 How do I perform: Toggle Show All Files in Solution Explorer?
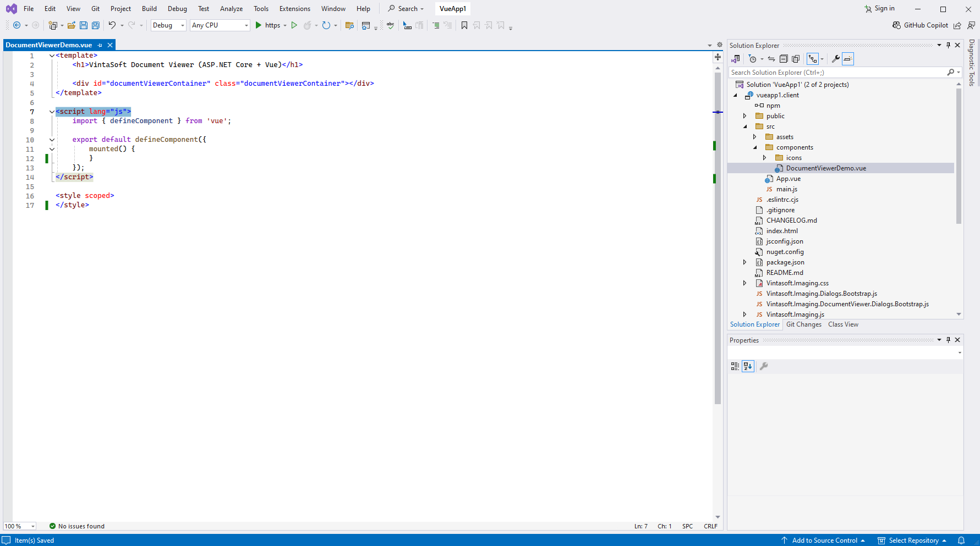[796, 59]
